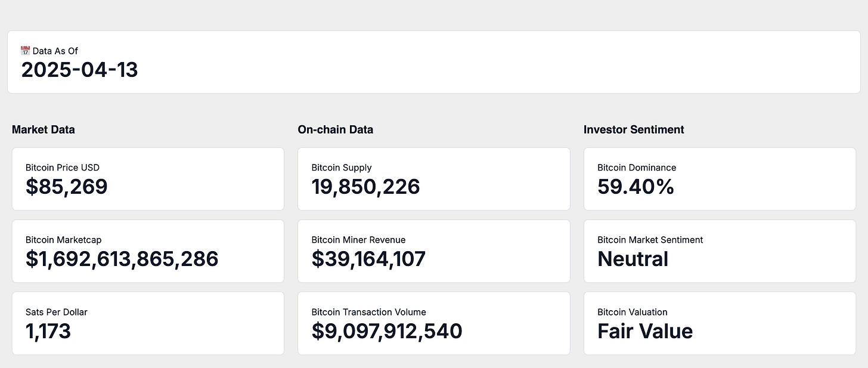Click the 19,850,226 supply number
The width and height of the screenshot is (868, 368).
coord(365,187)
